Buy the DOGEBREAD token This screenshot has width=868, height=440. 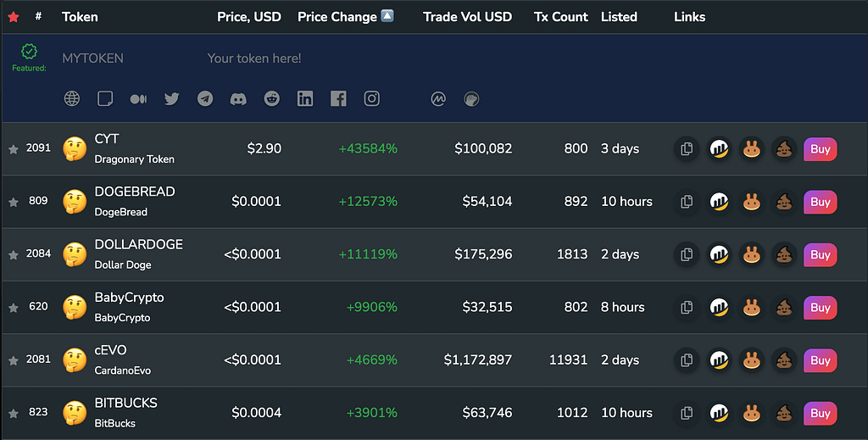tap(821, 202)
